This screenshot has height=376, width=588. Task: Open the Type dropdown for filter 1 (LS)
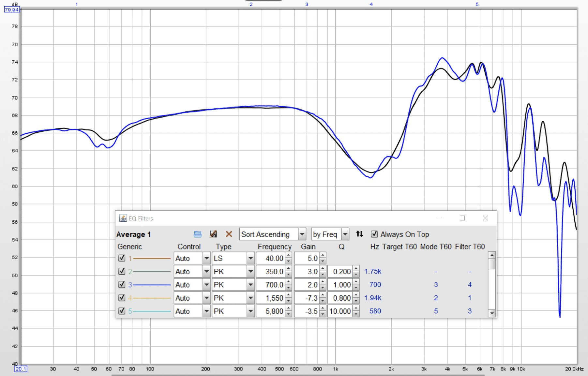pos(250,259)
